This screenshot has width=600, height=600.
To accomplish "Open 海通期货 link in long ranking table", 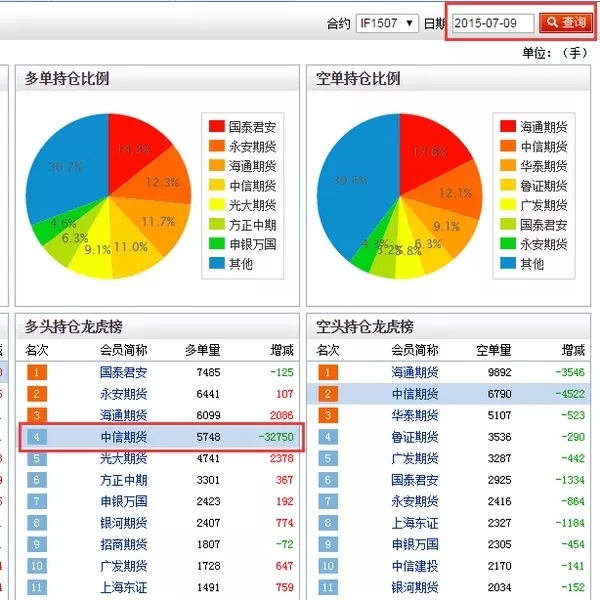I will click(x=124, y=415).
